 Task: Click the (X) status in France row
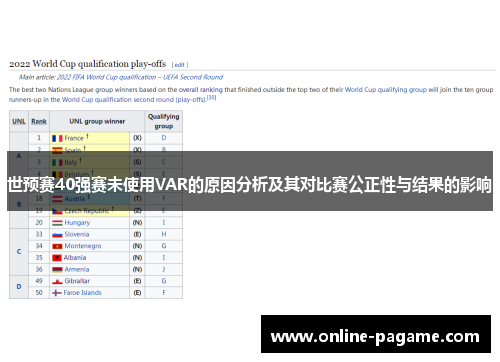(x=137, y=138)
